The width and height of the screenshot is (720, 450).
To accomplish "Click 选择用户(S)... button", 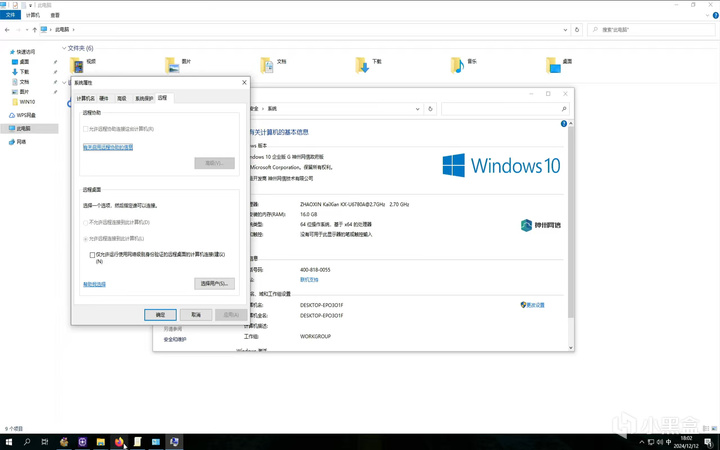I will pos(214,283).
